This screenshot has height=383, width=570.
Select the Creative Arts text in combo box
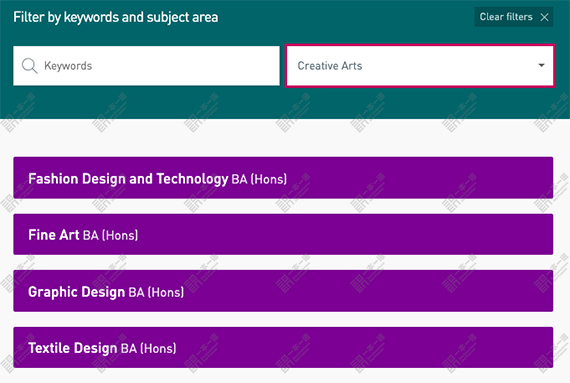pos(330,66)
